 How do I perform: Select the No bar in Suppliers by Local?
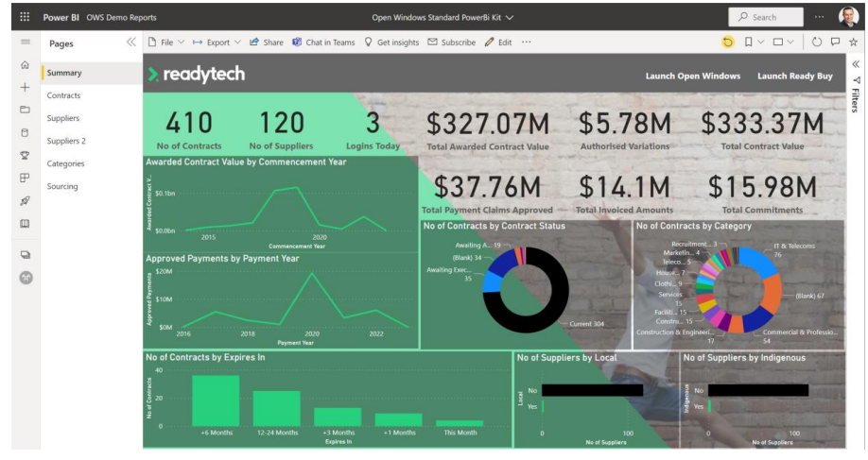[592, 390]
